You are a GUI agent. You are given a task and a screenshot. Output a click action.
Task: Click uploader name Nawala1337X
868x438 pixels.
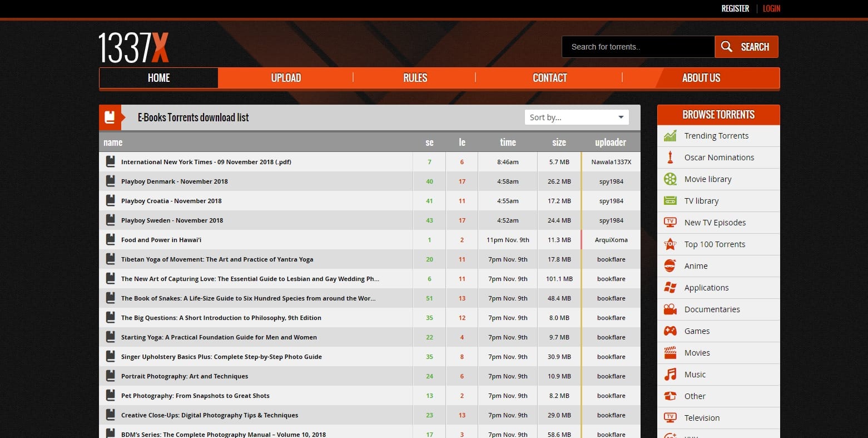(x=611, y=162)
